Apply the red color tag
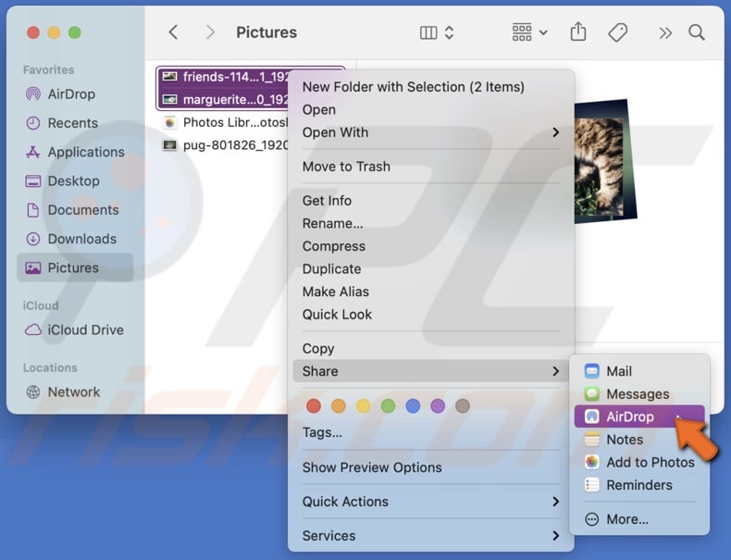 [314, 405]
